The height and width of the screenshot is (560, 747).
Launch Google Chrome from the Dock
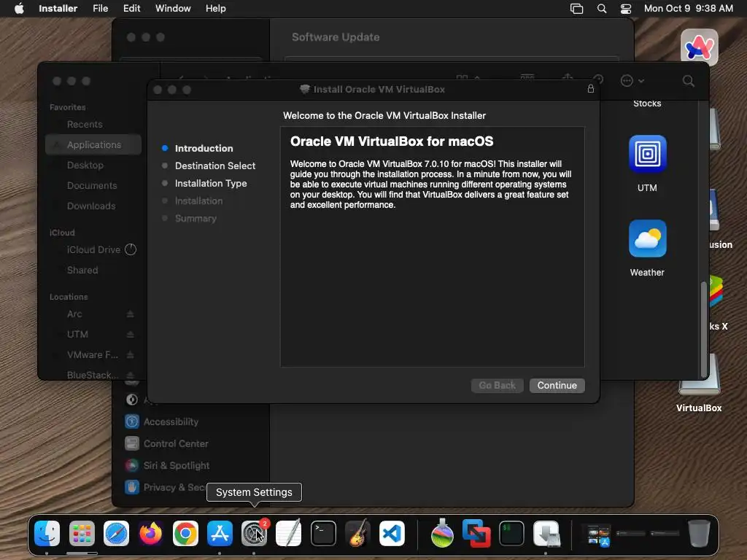point(185,533)
